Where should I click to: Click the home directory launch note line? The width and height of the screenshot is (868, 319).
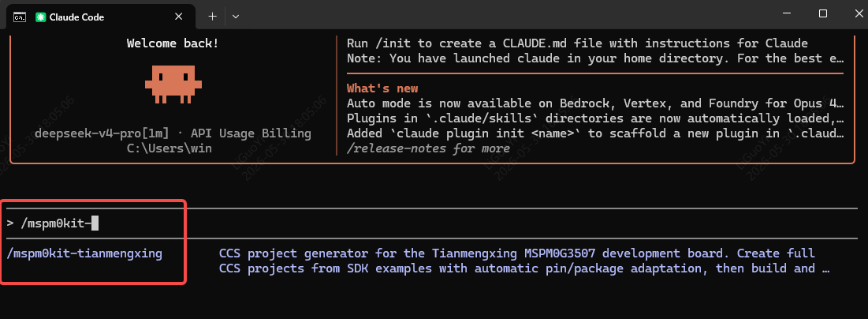coord(596,58)
